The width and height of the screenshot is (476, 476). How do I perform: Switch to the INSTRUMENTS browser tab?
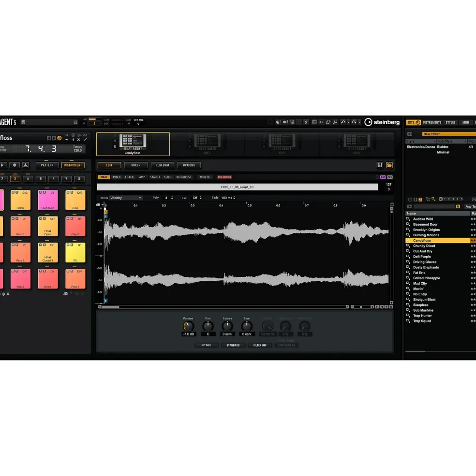432,122
